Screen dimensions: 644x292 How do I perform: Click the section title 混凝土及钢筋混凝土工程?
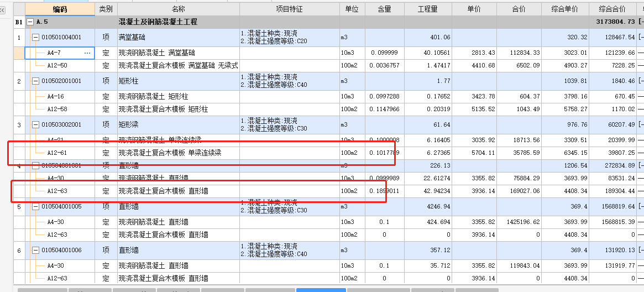(x=158, y=22)
